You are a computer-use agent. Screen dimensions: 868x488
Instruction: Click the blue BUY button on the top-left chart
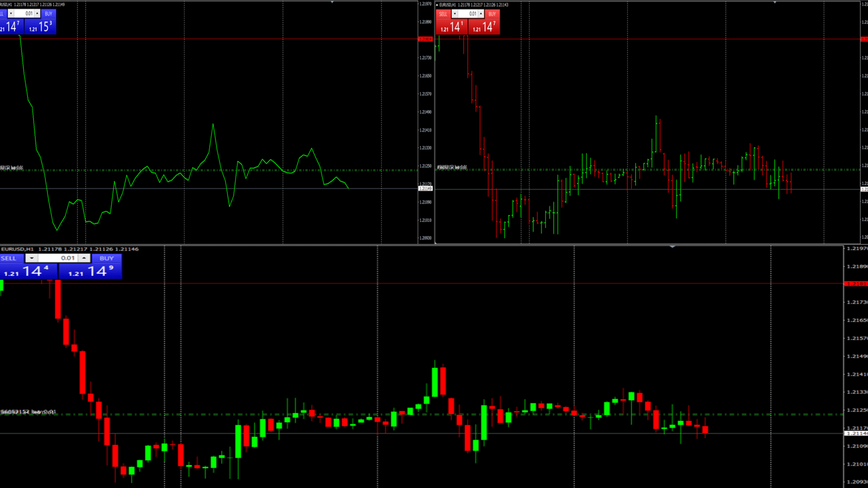coord(48,14)
